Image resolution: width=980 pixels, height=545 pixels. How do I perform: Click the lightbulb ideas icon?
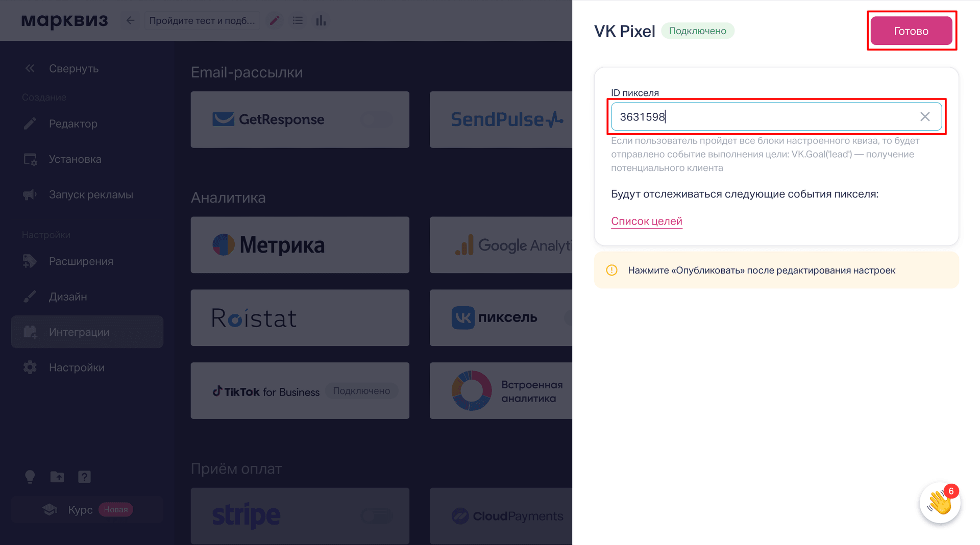tap(30, 477)
